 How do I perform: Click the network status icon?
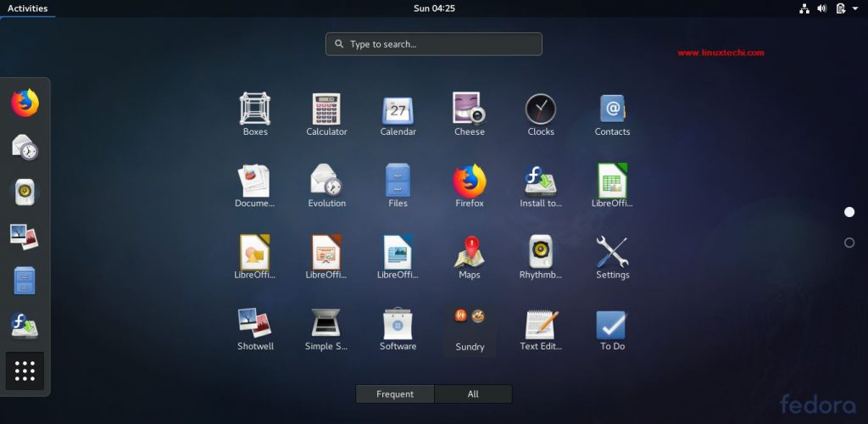[804, 8]
